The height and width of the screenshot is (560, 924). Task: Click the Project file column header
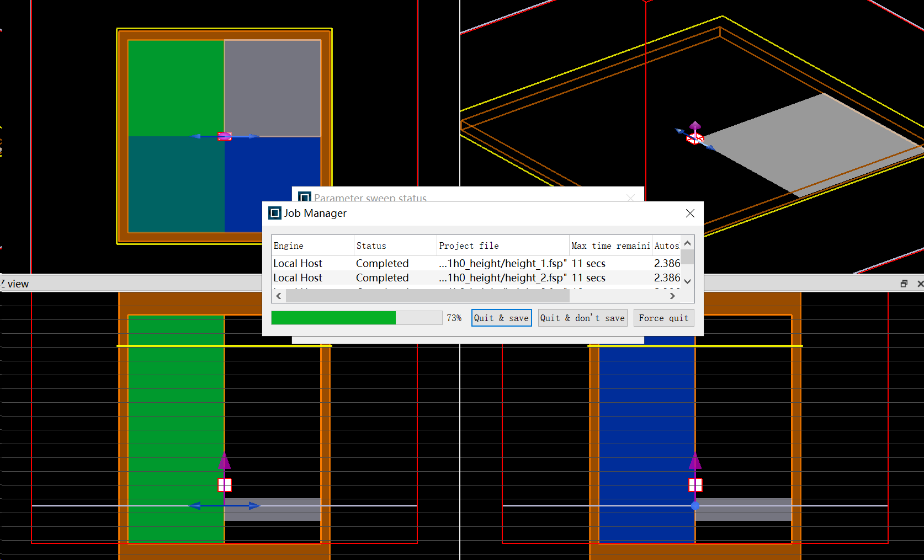click(x=502, y=246)
